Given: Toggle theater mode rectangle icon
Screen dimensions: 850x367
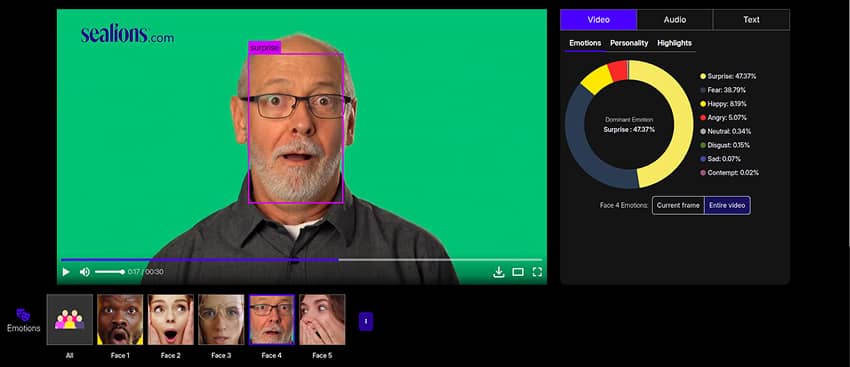Looking at the screenshot, I should pyautogui.click(x=518, y=272).
